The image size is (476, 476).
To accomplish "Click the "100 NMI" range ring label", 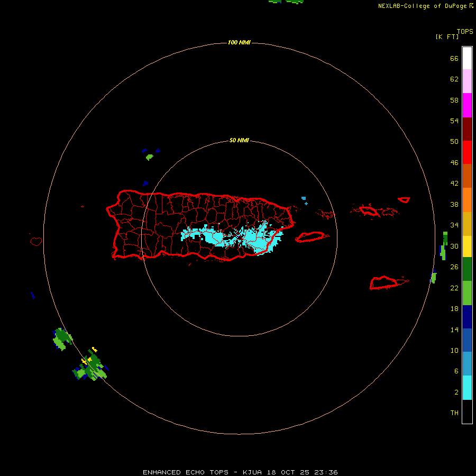I will click(x=239, y=42).
